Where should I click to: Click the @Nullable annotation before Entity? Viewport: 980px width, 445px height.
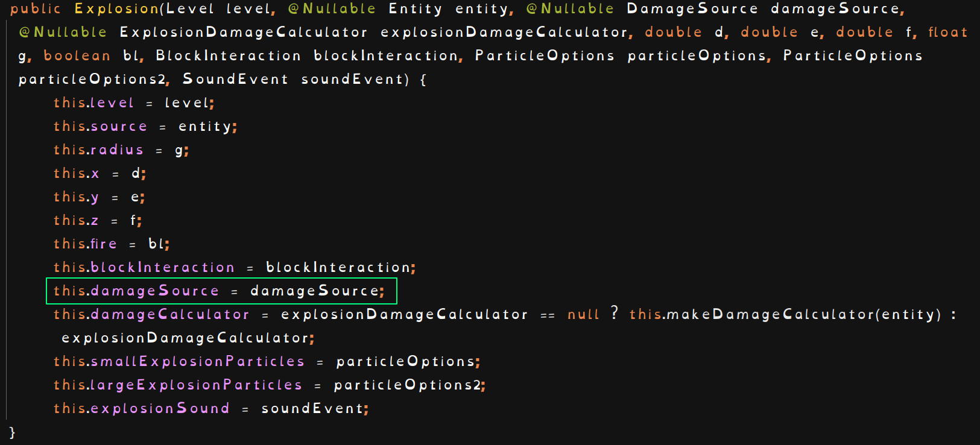pyautogui.click(x=332, y=9)
